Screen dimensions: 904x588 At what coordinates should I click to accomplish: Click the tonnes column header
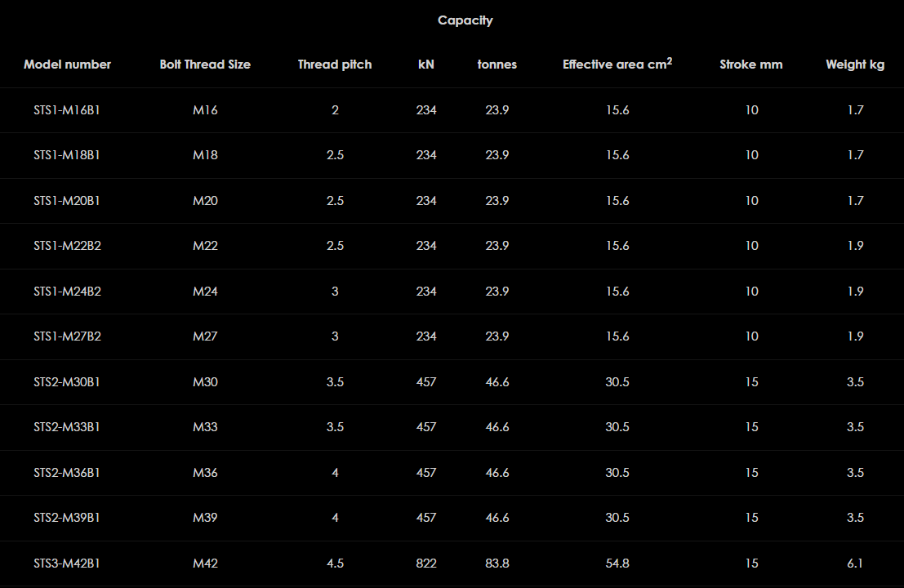pos(497,65)
